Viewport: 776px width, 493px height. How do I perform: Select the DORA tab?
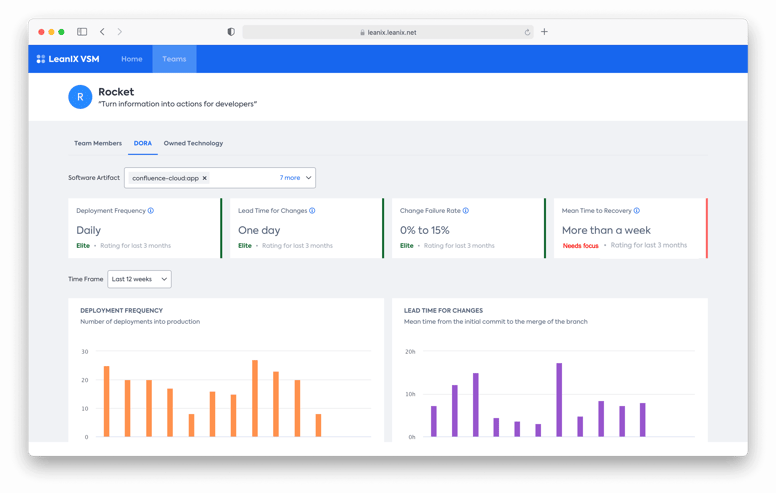coord(143,143)
